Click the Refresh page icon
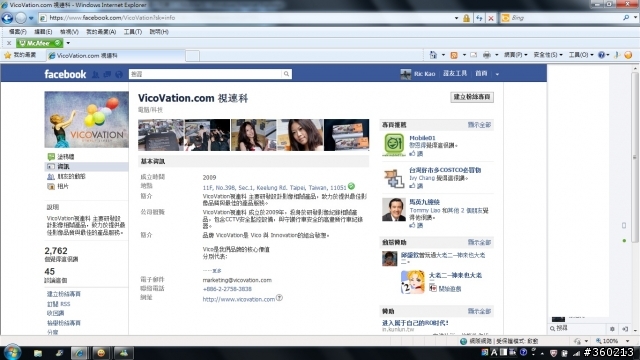 [x=479, y=18]
